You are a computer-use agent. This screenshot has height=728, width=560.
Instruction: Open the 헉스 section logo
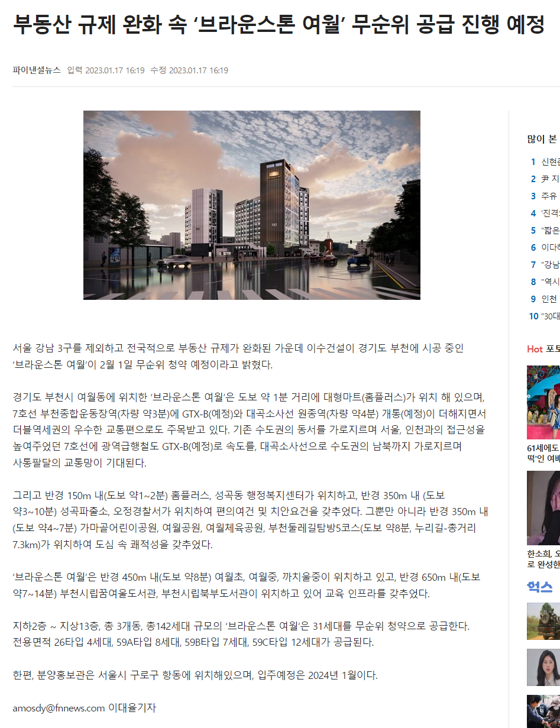pyautogui.click(x=540, y=587)
